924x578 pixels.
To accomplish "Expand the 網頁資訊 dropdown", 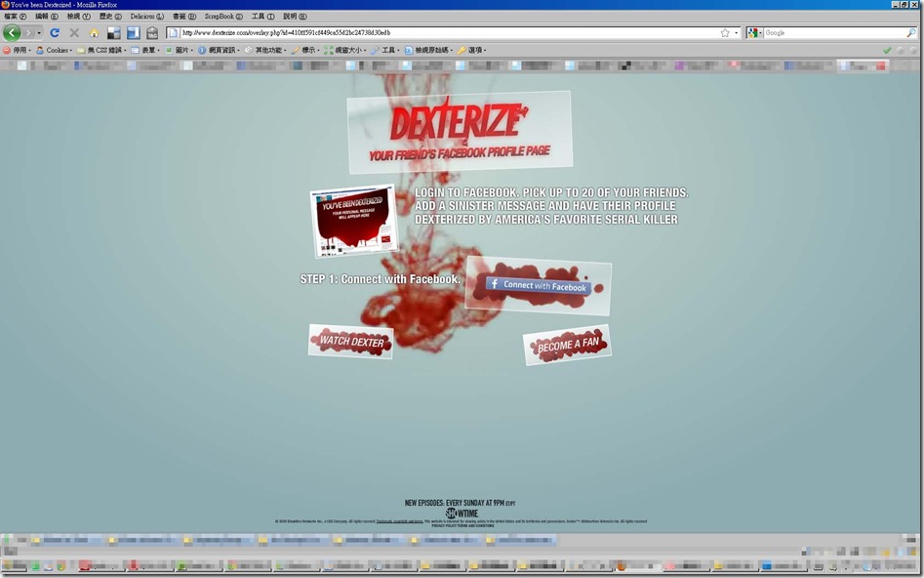I will [219, 50].
